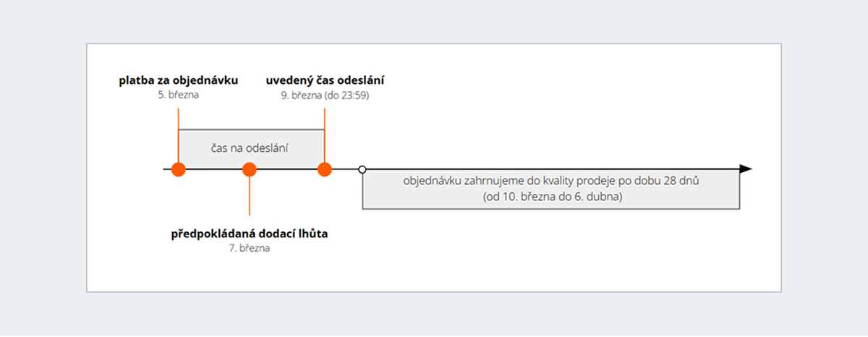Click the first orange dot at payment date
Screen dimensions: 868x337
pyautogui.click(x=178, y=170)
